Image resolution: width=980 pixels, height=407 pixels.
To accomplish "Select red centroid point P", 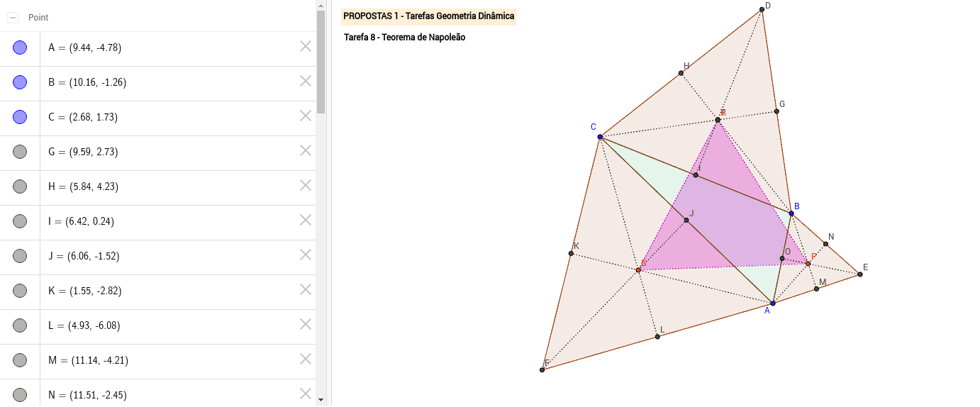I will coord(808,263).
